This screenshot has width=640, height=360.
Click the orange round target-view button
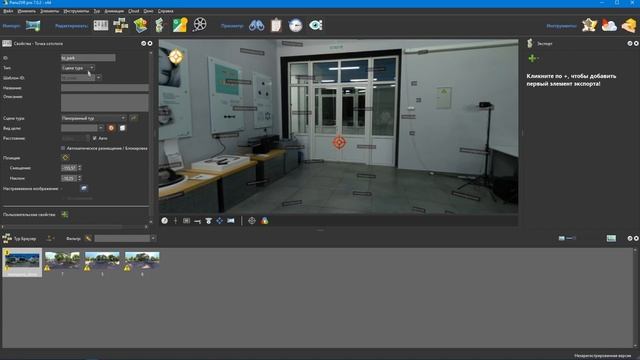coord(111,128)
